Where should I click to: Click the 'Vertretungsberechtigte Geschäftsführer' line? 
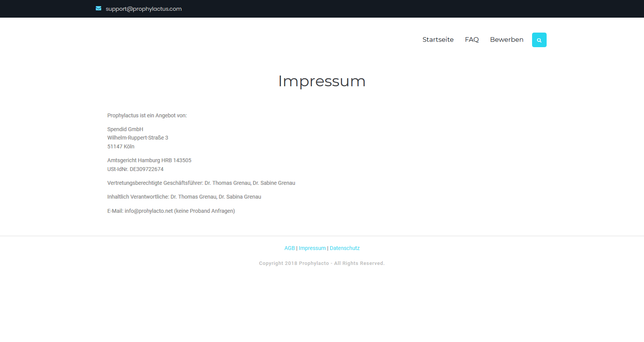[201, 183]
